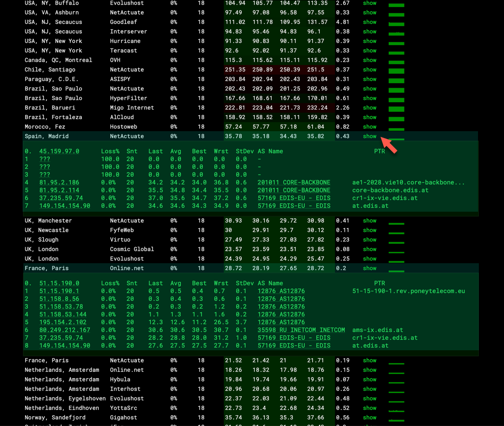Show Norway Sandefjord Gigahost details

[x=369, y=417]
